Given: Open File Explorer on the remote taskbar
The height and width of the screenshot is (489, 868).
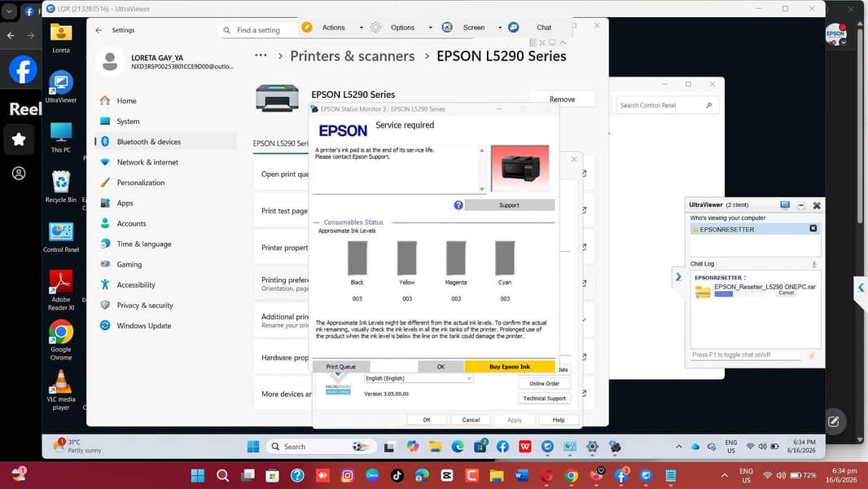Looking at the screenshot, I should point(435,447).
